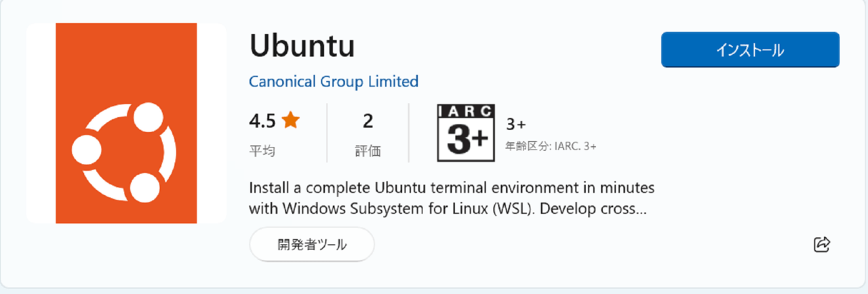Click the white Circle of Friends emblem

coord(124,151)
